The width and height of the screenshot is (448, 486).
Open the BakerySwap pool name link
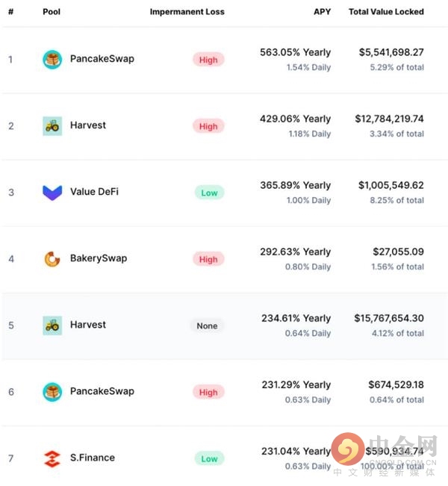coord(99,258)
